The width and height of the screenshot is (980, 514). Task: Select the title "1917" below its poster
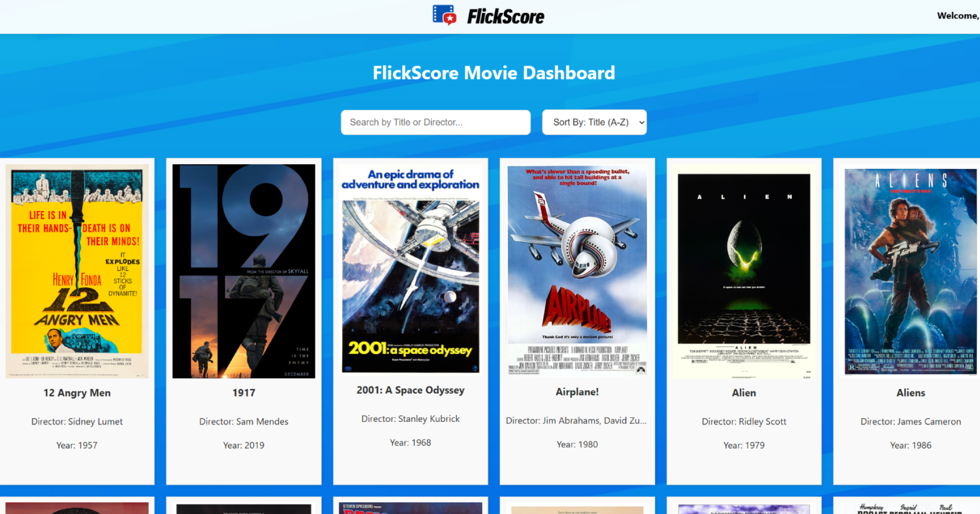tap(244, 393)
